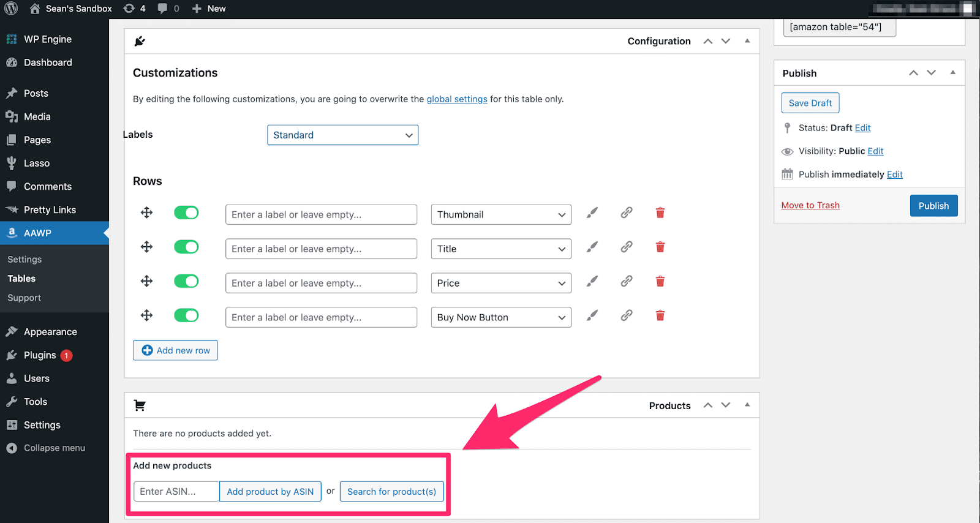The image size is (980, 523).
Task: Click the move handle of Title row
Action: tap(146, 247)
